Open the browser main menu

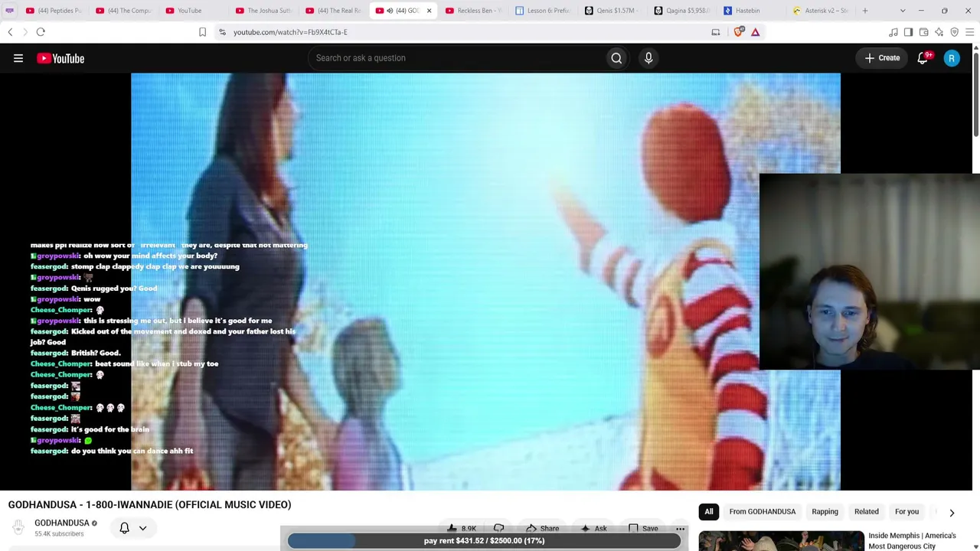[x=970, y=32]
